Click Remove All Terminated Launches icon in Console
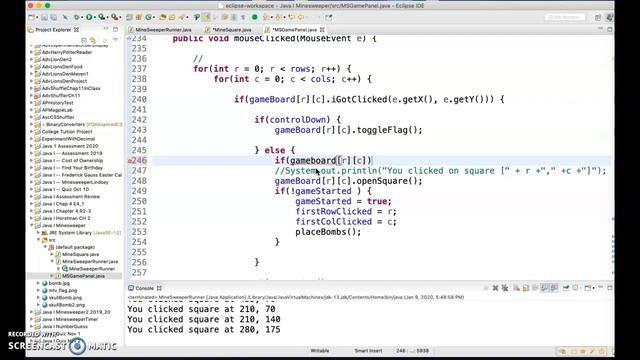The height and width of the screenshot is (360, 640). (505, 288)
